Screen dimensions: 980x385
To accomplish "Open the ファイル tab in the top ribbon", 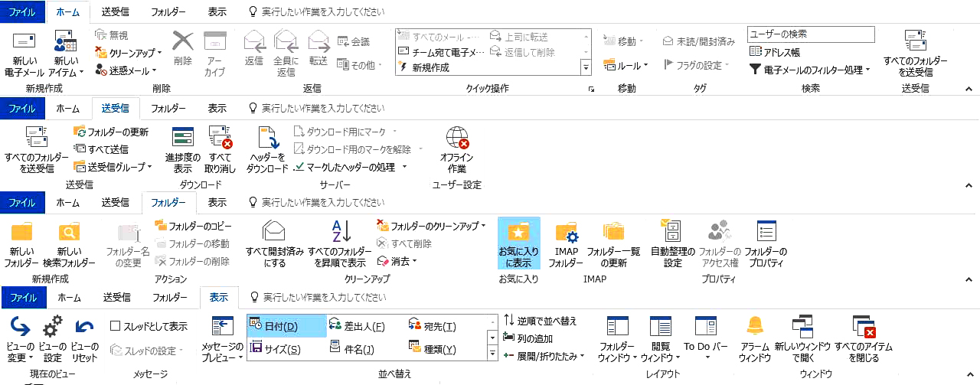I will click(22, 12).
